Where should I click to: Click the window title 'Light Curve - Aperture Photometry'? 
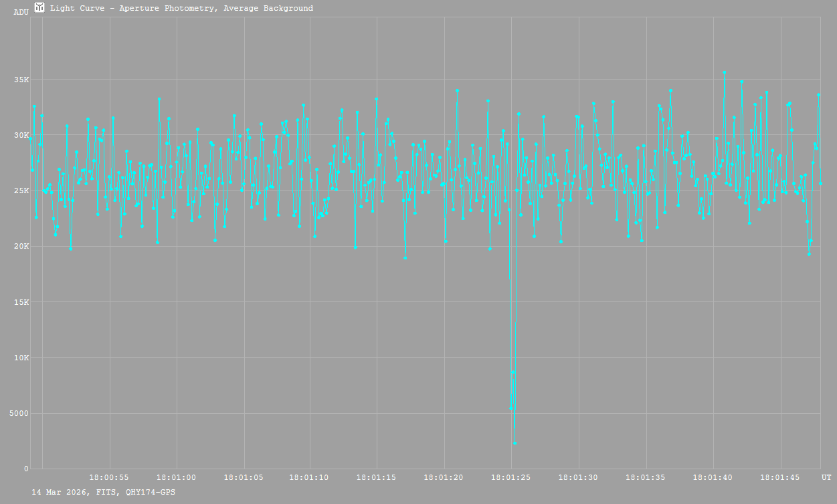181,9
